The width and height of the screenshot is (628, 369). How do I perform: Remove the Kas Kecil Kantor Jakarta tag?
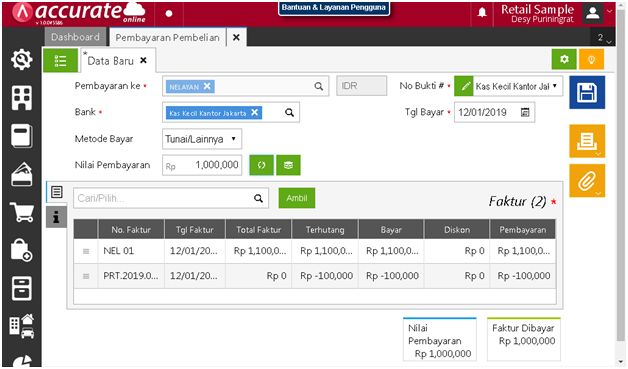[x=254, y=113]
